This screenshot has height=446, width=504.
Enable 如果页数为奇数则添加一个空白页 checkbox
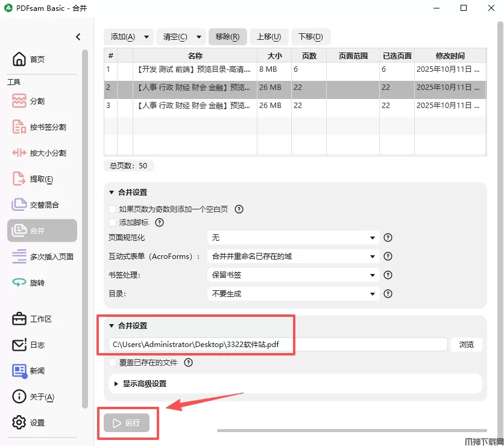click(112, 209)
